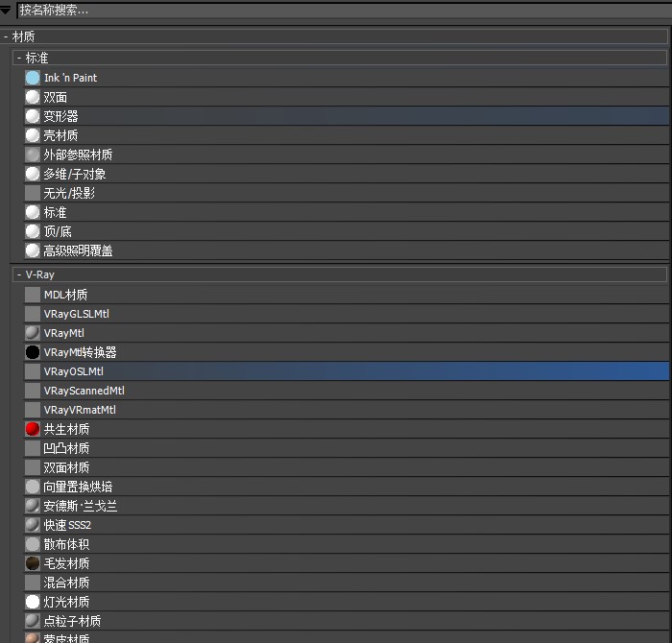Select the 无光/投影 label
Viewport: 672px width, 643px height.
click(69, 193)
